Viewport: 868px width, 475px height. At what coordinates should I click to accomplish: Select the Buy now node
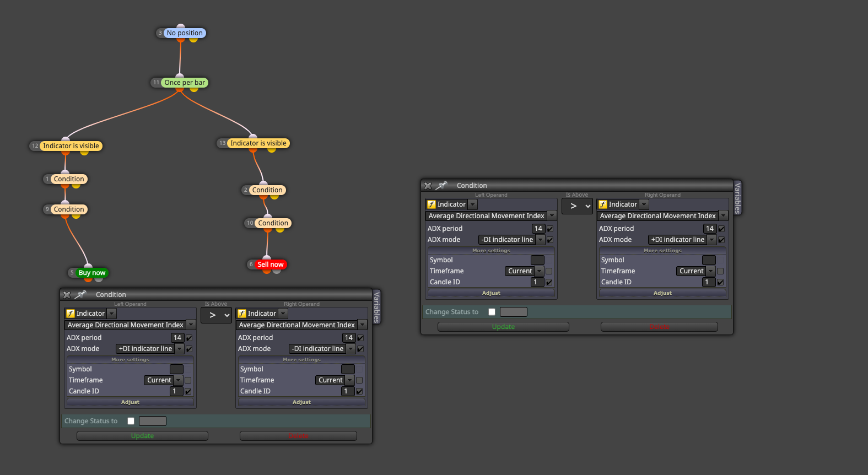tap(92, 273)
